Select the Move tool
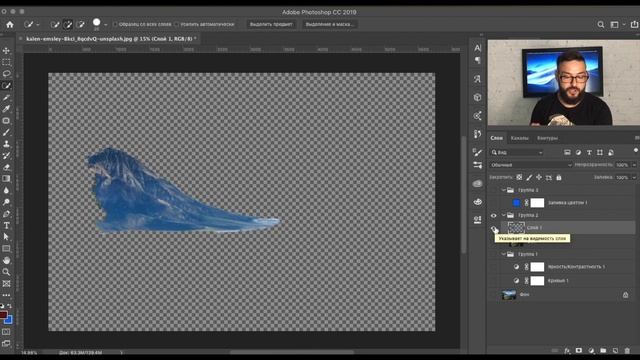Screen dimensions: 640x360 [6, 51]
